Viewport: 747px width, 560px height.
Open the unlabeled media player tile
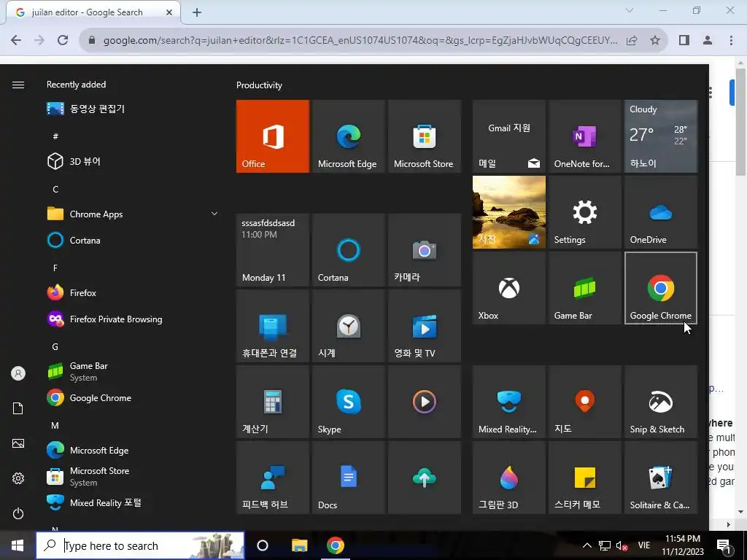point(425,402)
